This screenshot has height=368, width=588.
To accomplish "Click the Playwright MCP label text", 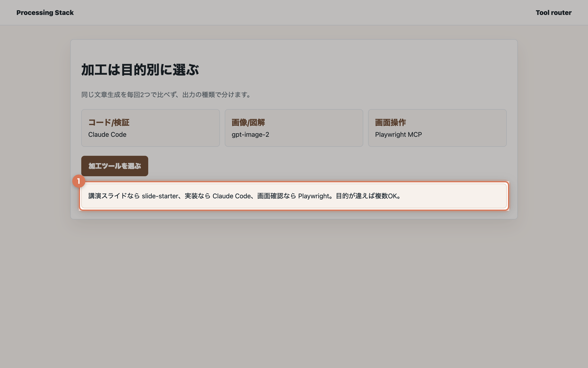I will click(399, 135).
